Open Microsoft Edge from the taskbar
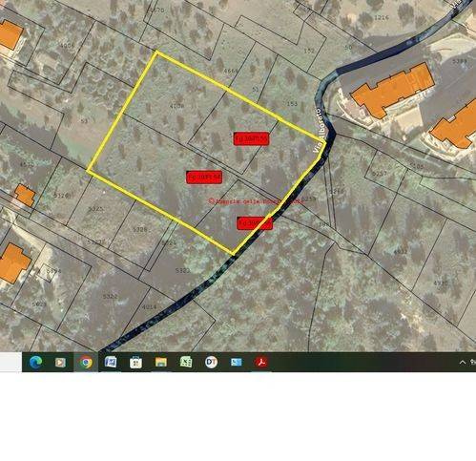The width and height of the screenshot is (476, 461). click(35, 362)
